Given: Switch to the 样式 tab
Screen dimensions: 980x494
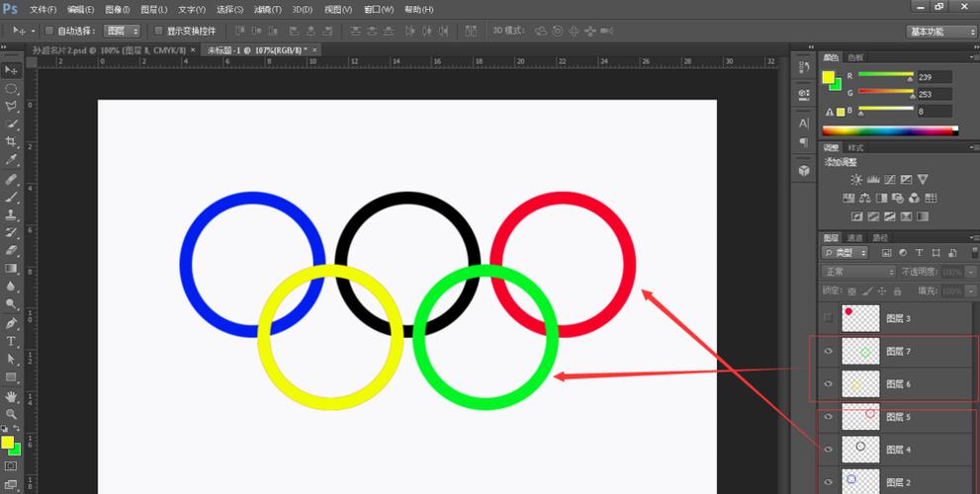Looking at the screenshot, I should tap(855, 148).
